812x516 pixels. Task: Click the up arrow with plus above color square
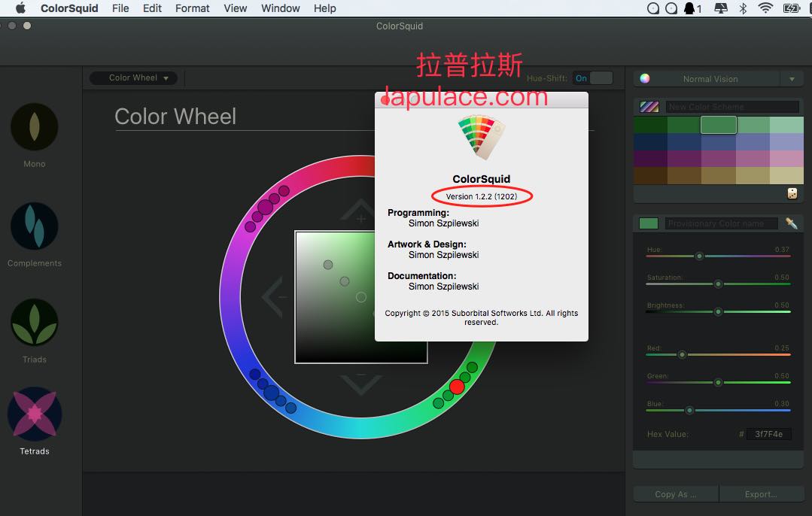coord(360,211)
